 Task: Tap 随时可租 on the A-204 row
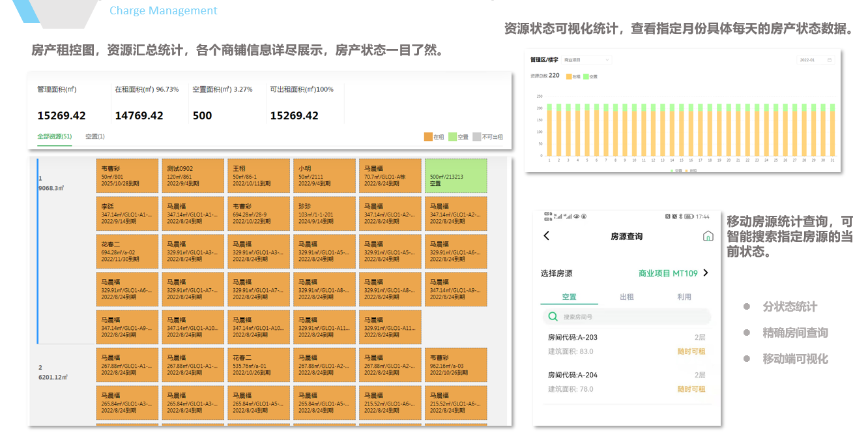(691, 389)
